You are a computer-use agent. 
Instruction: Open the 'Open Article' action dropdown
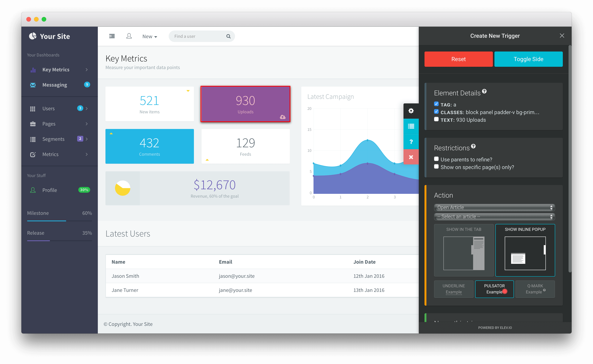point(494,208)
